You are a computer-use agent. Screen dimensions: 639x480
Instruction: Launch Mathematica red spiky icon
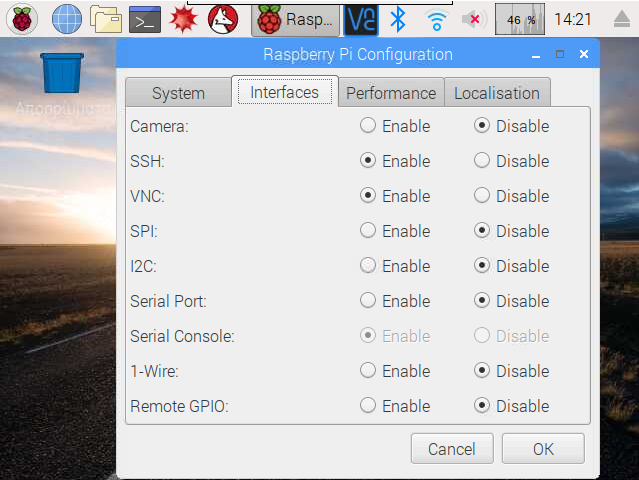click(183, 19)
